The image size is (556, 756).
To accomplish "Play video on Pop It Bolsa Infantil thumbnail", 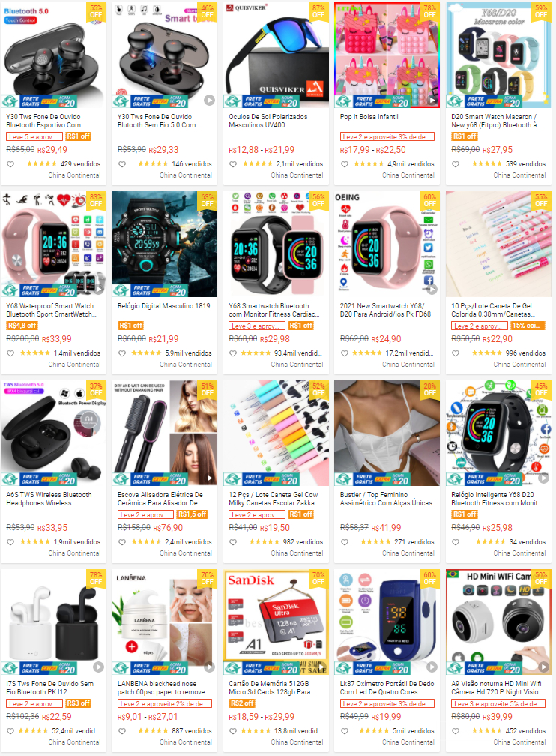I will [432, 100].
